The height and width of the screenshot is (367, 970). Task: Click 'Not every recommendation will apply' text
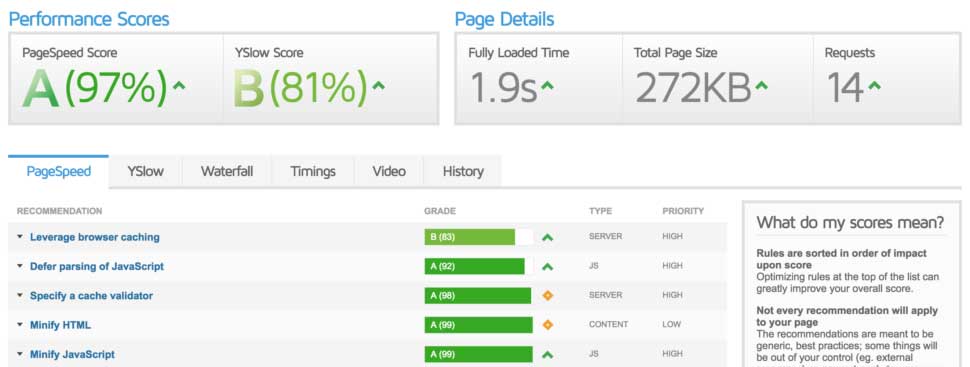tap(847, 316)
